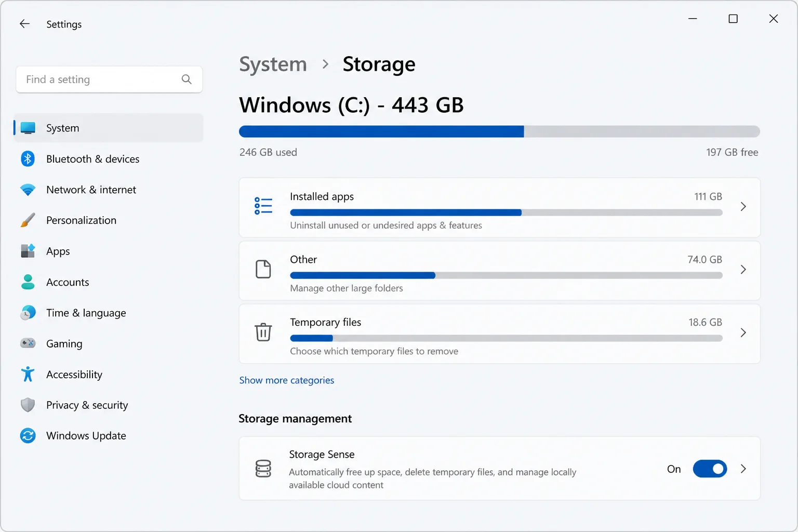The width and height of the screenshot is (798, 532).
Task: Click the System monitor icon
Action: tap(28, 128)
